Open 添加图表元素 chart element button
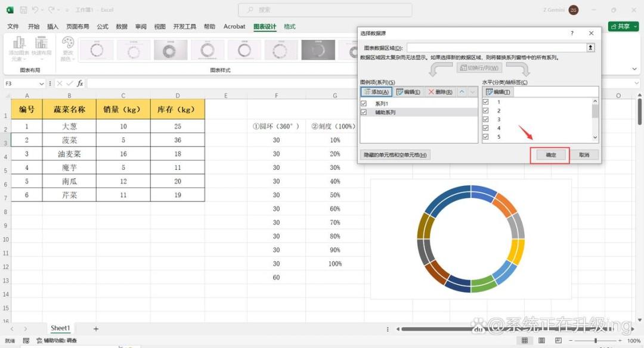The image size is (644, 348). pos(19,48)
